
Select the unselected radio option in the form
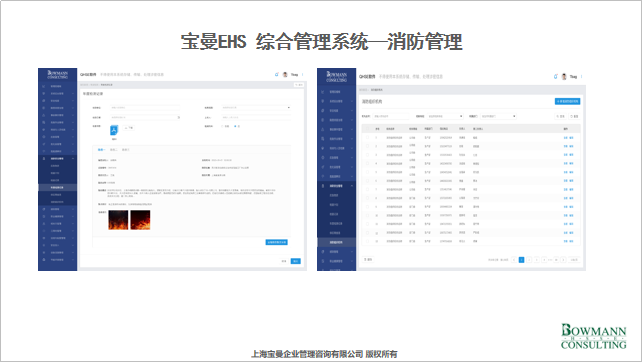(222, 126)
